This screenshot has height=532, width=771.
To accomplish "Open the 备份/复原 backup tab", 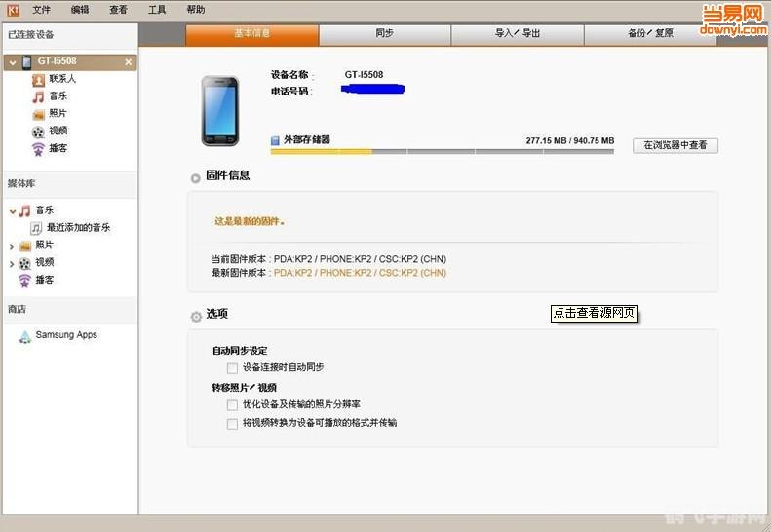I will point(650,34).
